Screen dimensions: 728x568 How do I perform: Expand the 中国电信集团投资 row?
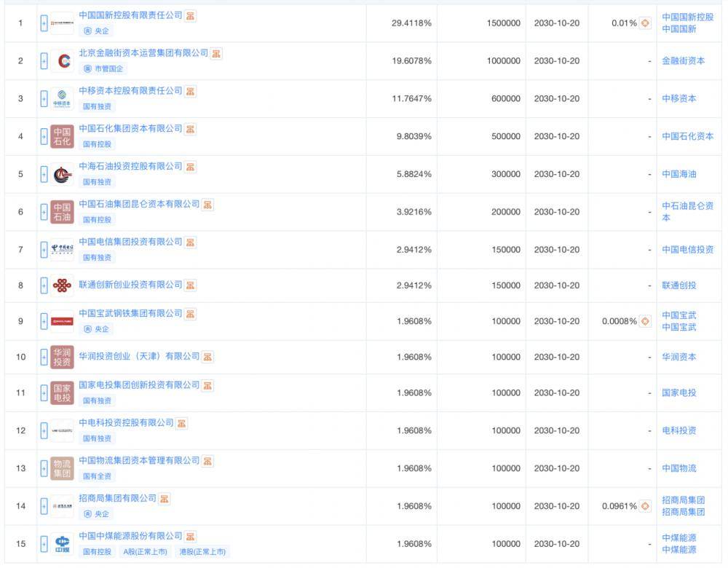44,250
